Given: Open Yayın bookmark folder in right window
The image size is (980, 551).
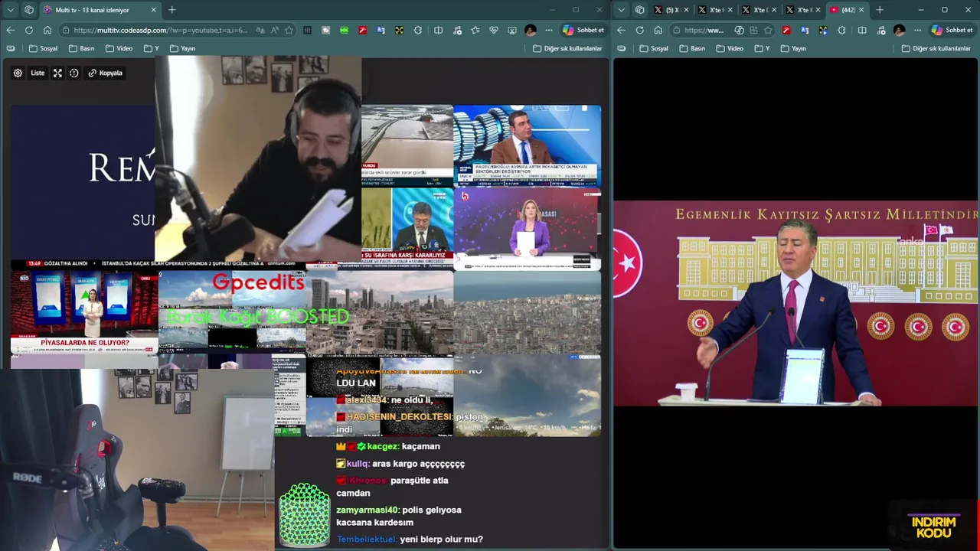Looking at the screenshot, I should (793, 48).
